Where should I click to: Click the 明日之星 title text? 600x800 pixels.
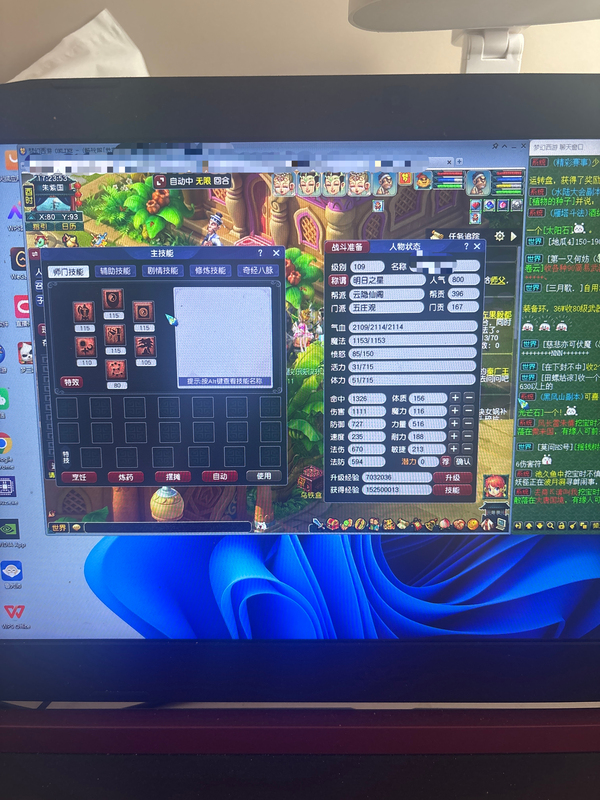pyautogui.click(x=368, y=281)
